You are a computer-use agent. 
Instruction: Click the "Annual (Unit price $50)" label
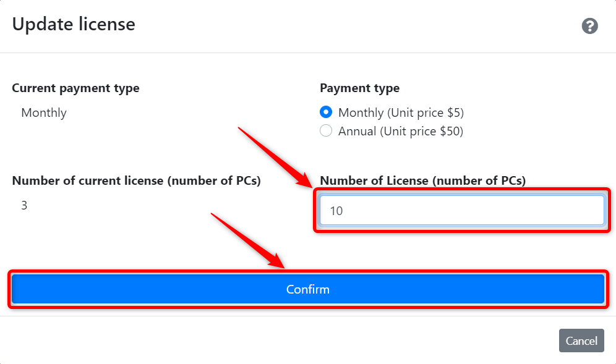(400, 131)
